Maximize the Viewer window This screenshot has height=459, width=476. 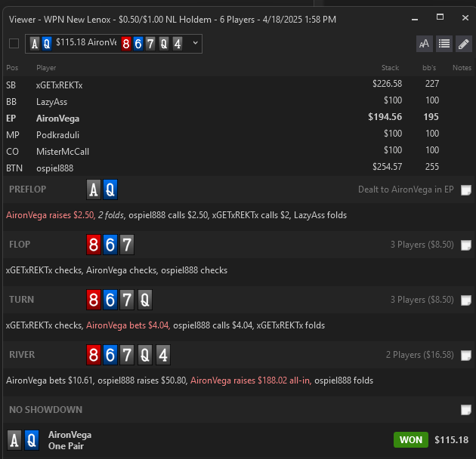tap(440, 17)
